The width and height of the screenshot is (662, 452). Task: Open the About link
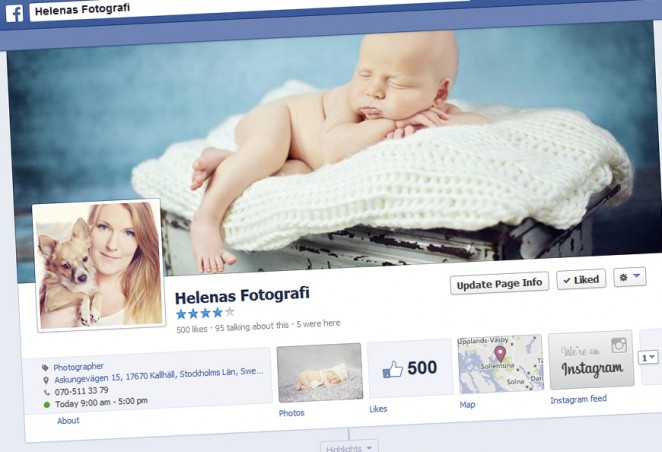pyautogui.click(x=68, y=420)
